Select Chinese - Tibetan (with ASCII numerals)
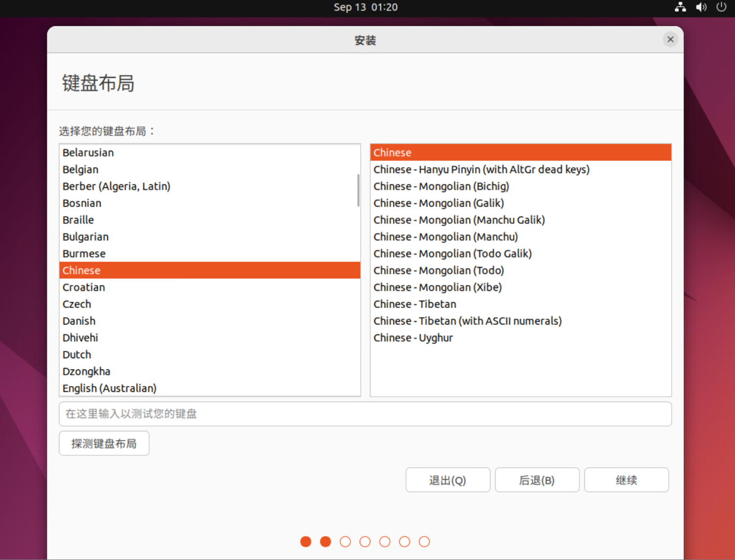This screenshot has height=560, width=735. (x=521, y=321)
